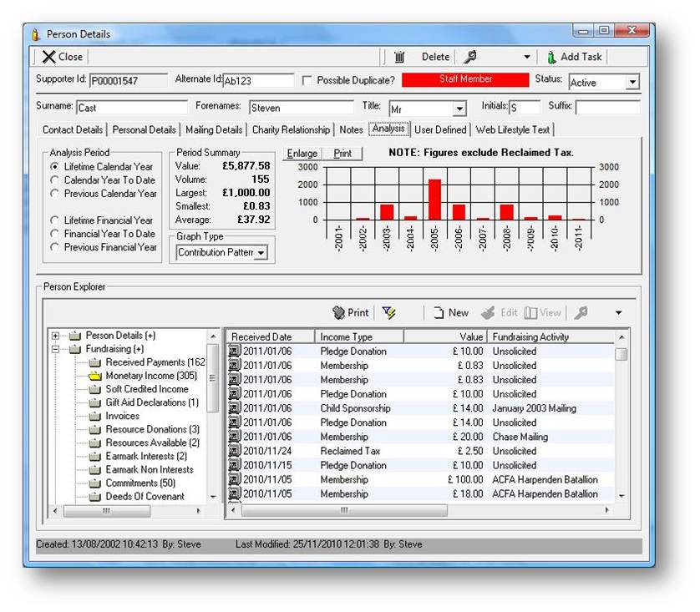Open the Web Lifestyle Text tab
Image resolution: width=700 pixels, height=612 pixels.
(x=513, y=129)
